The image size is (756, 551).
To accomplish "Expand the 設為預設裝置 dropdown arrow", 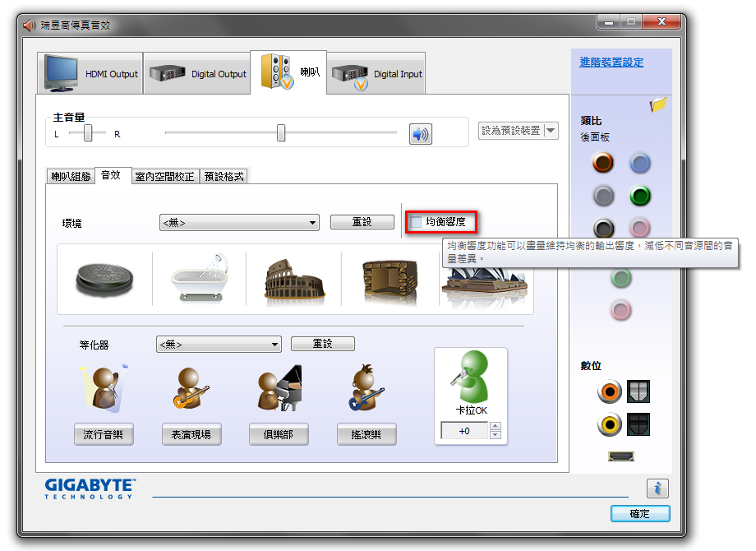I will [x=551, y=131].
